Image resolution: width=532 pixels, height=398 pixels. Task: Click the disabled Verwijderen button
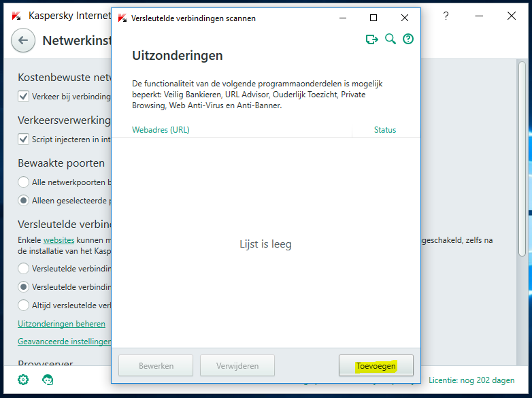tap(237, 365)
